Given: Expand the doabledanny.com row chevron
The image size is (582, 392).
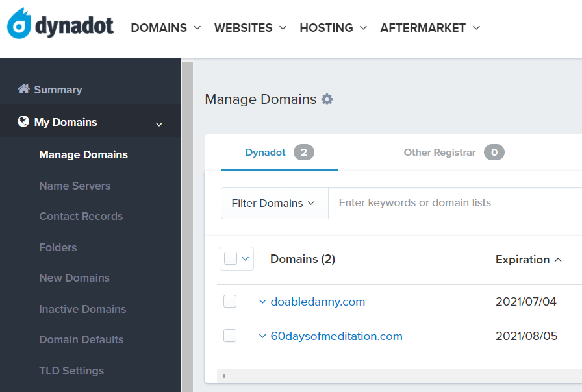Looking at the screenshot, I should click(x=262, y=302).
